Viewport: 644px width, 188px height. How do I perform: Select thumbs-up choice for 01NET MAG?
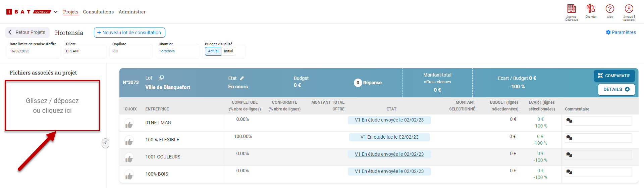point(129,125)
